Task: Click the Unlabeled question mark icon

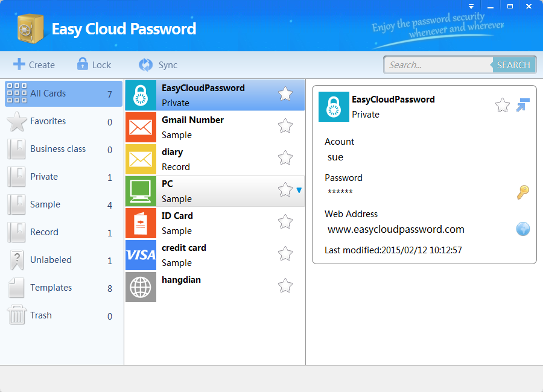Action: [x=17, y=260]
